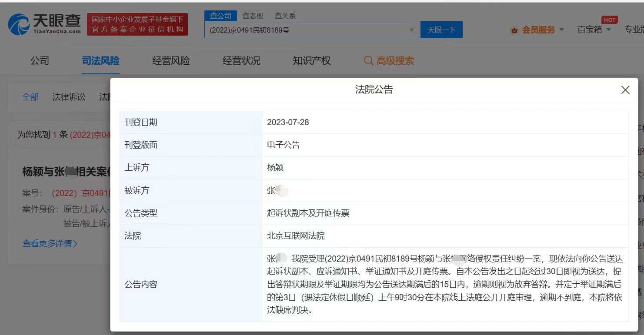Open the 经营风险 navigation tab
644x335 pixels.
pyautogui.click(x=171, y=61)
